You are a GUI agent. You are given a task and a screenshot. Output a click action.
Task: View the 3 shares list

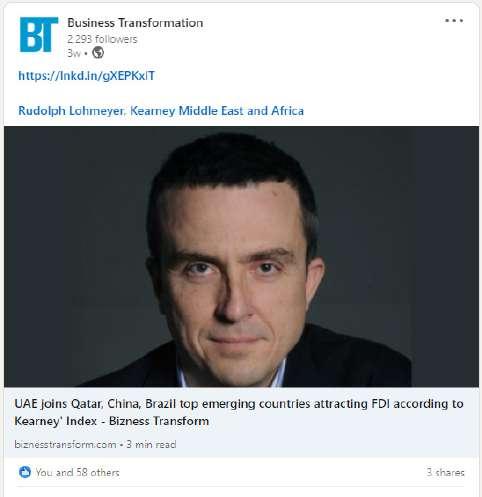[x=446, y=472]
